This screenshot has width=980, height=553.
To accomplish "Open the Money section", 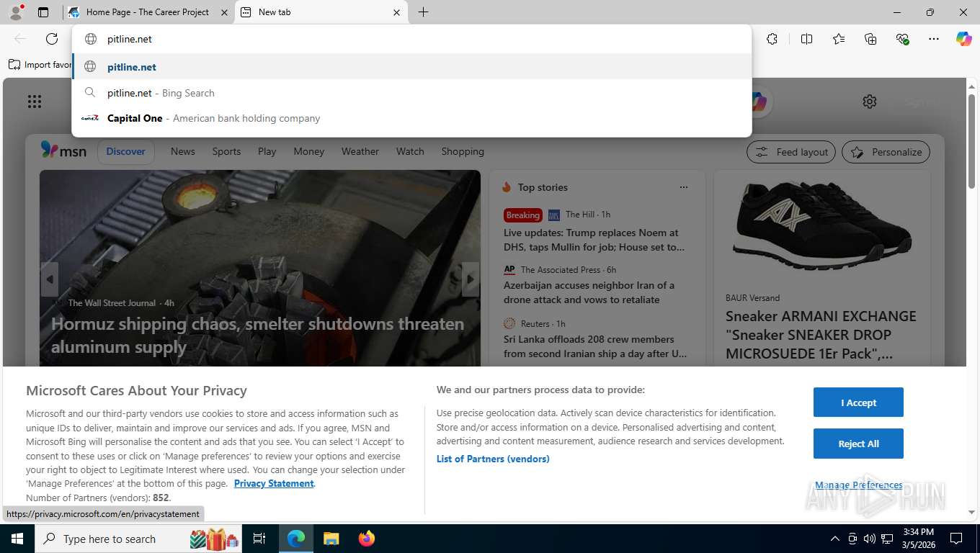I will click(309, 151).
